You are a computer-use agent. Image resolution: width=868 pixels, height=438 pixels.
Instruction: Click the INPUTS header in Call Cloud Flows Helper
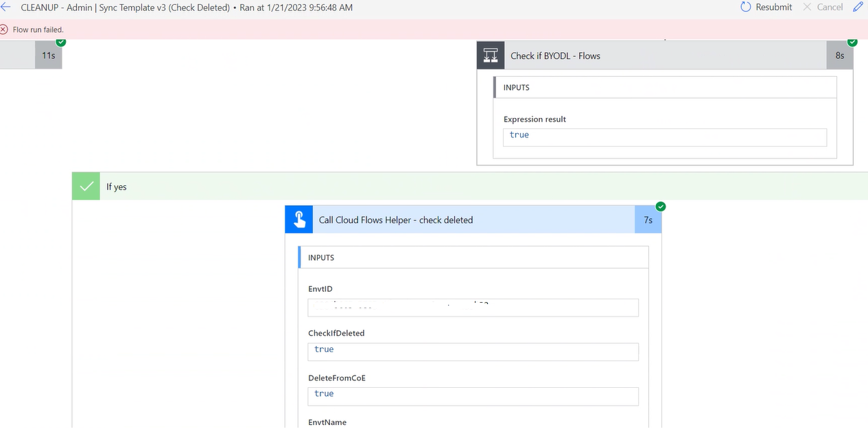pyautogui.click(x=473, y=257)
